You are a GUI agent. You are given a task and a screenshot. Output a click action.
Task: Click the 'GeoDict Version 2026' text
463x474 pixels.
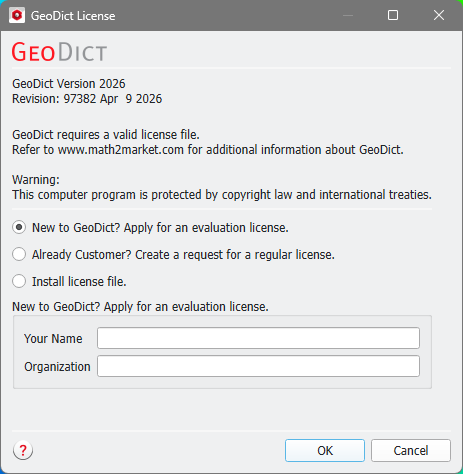69,84
